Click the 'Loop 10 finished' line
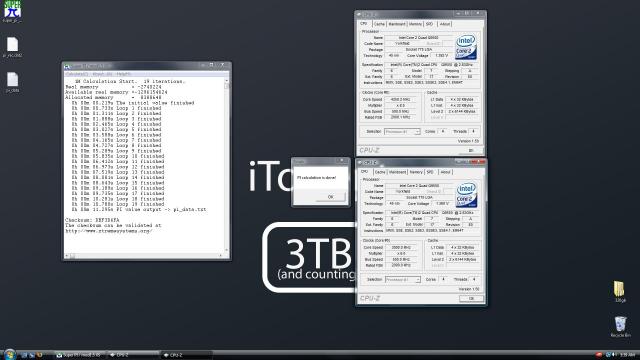640x360 pixels. (118, 156)
